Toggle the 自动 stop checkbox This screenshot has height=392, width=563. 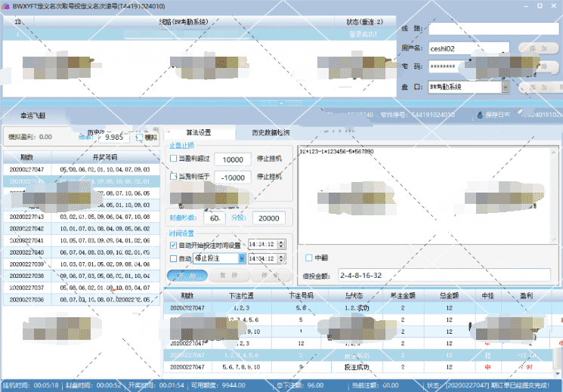(173, 258)
